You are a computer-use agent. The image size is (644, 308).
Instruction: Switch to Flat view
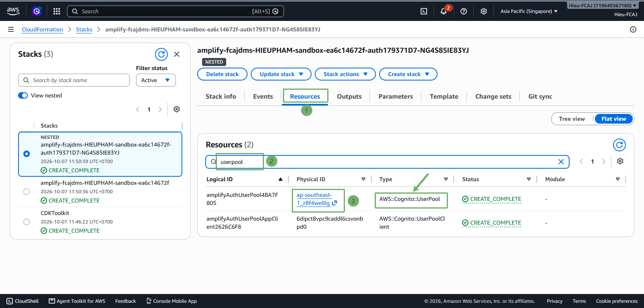614,119
